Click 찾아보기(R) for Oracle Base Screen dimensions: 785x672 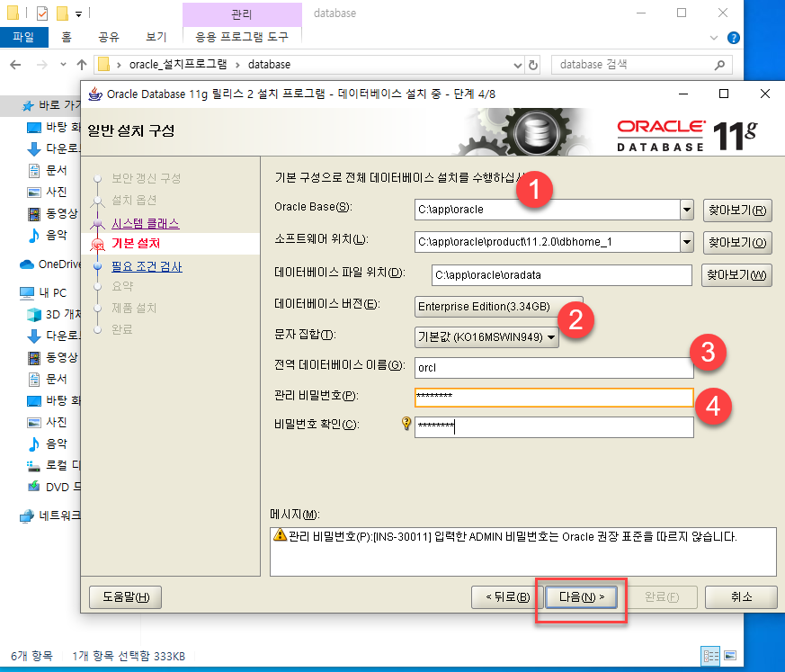pos(737,210)
